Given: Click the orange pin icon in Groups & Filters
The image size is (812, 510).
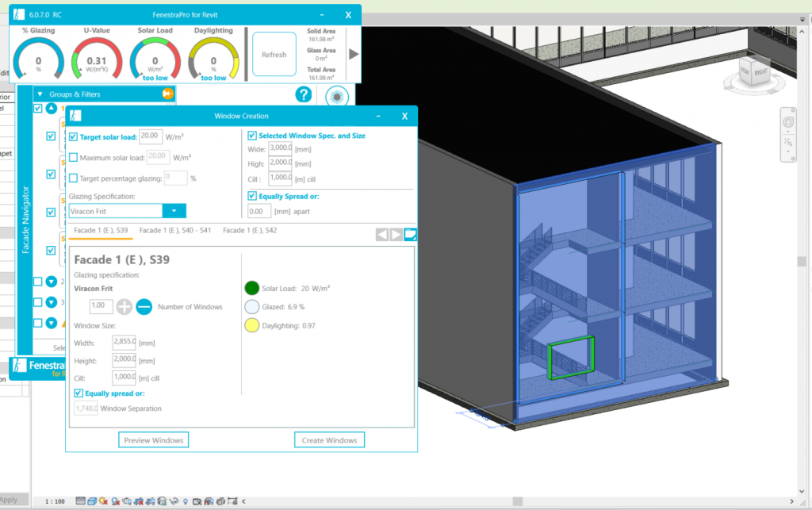Looking at the screenshot, I should pyautogui.click(x=167, y=94).
